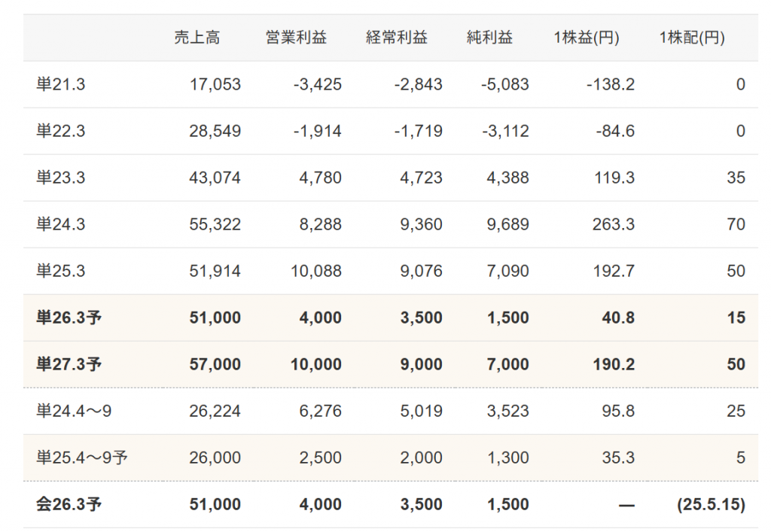Select the 単22.3 row label
Image resolution: width=771 pixels, height=532 pixels.
click(60, 131)
